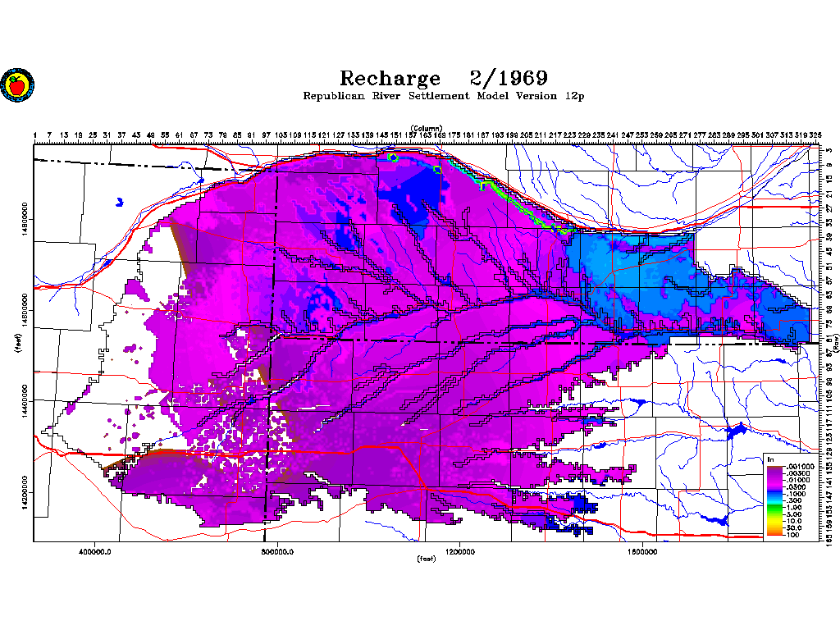The width and height of the screenshot is (840, 630).
Task: Click the '.0300' legend value
Action: [x=796, y=487]
